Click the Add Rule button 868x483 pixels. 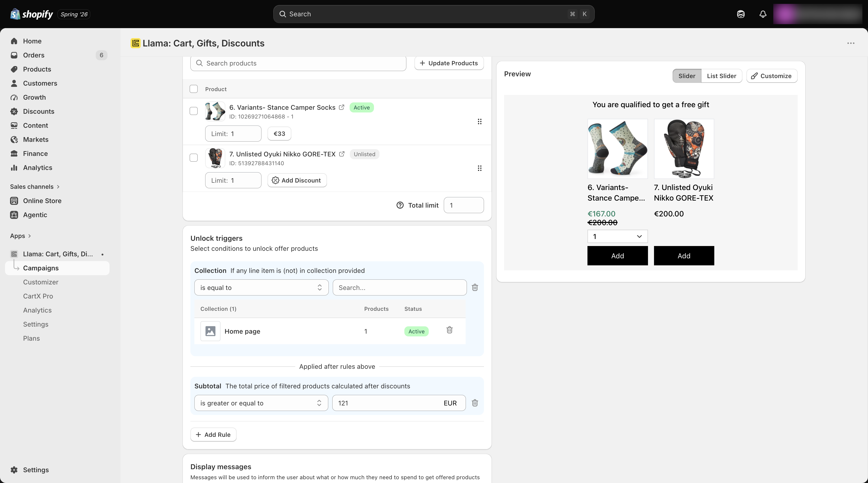(213, 435)
